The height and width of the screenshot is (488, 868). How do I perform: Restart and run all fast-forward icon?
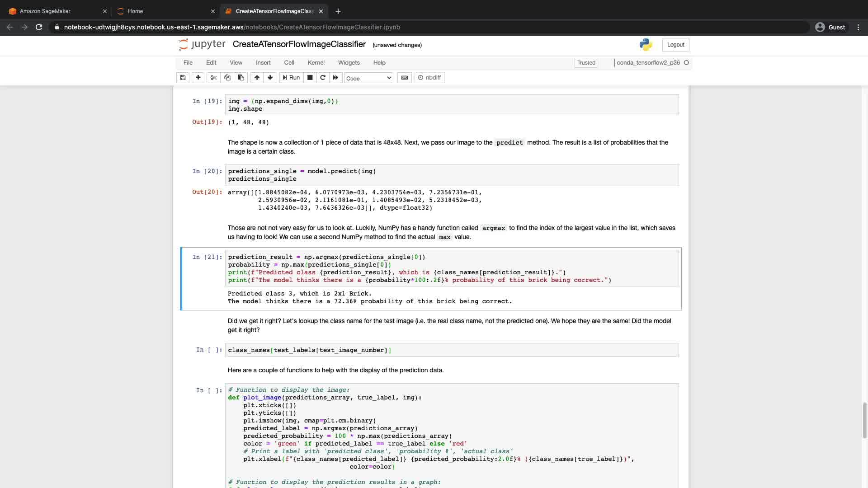(335, 78)
